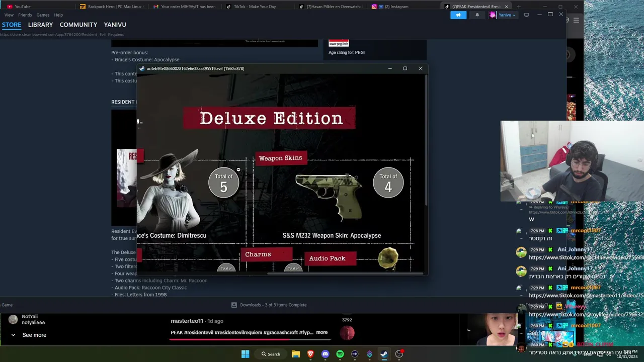
Task: Click Audio Pack: Raccoon City Classic line
Action: point(149,288)
